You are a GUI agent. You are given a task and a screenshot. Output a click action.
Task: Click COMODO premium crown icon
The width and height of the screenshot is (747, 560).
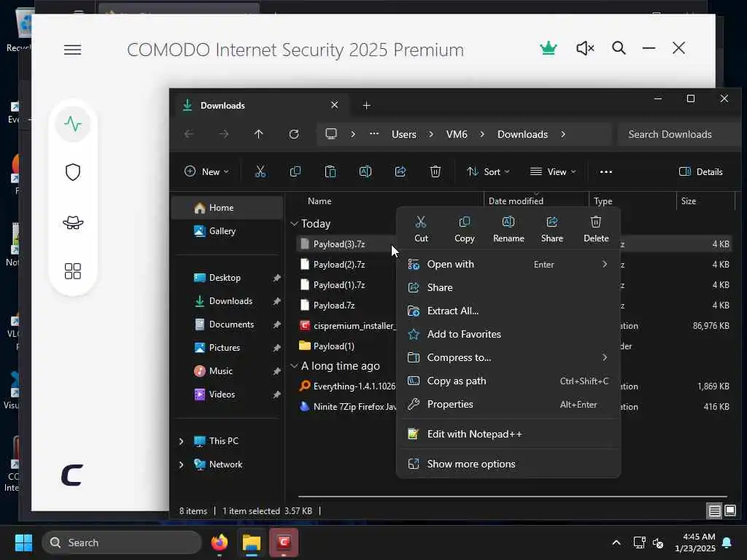549,48
